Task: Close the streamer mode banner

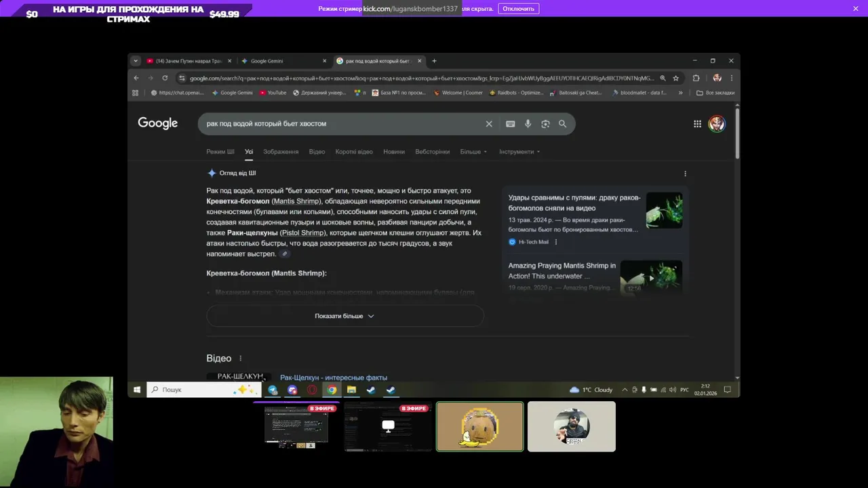Action: tap(856, 9)
